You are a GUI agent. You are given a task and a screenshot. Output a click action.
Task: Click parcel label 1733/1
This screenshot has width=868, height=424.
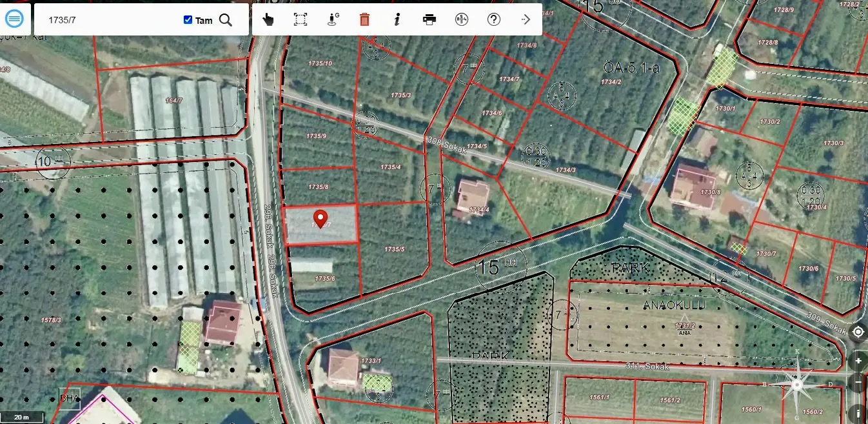pos(372,361)
